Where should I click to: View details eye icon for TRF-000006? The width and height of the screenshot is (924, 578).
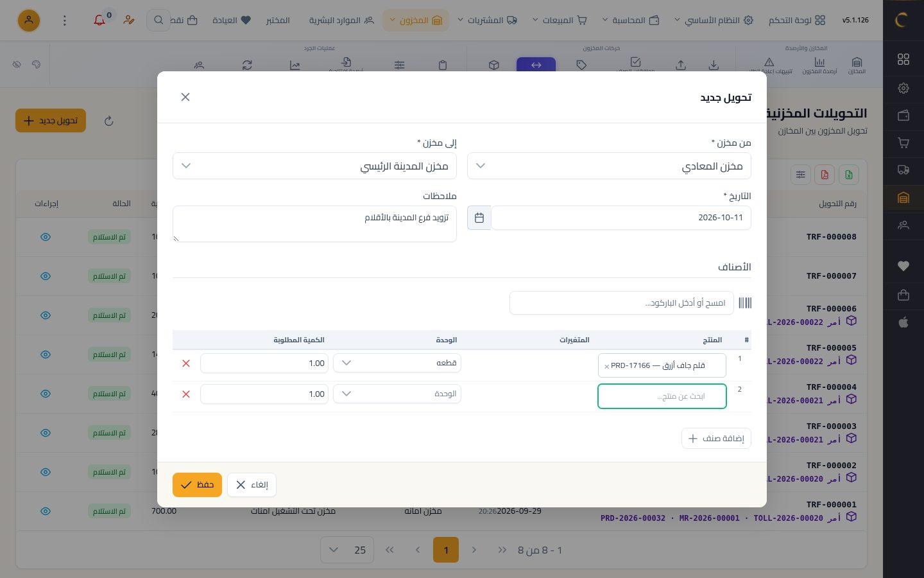(x=46, y=315)
